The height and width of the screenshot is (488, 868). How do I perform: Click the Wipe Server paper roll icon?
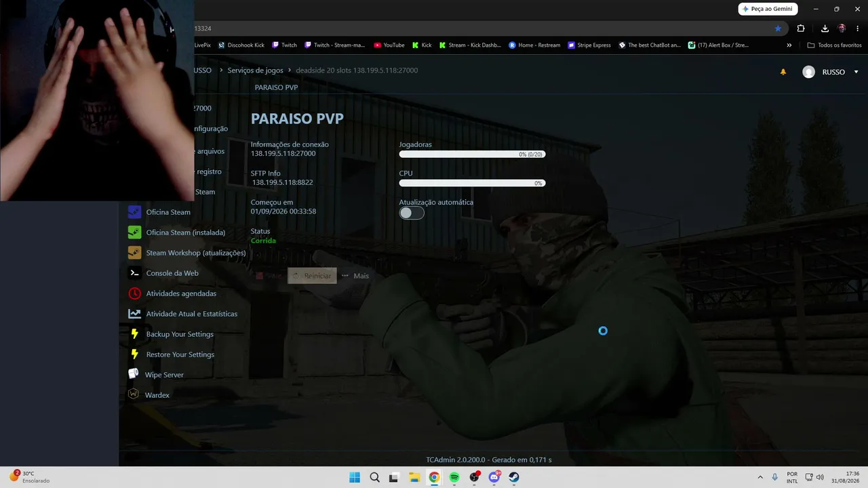[134, 374]
